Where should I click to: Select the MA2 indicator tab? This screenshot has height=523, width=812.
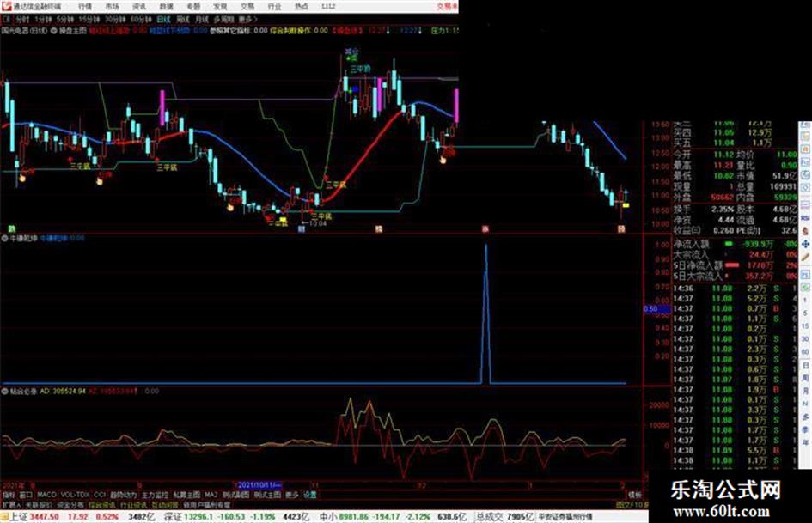coord(211,495)
